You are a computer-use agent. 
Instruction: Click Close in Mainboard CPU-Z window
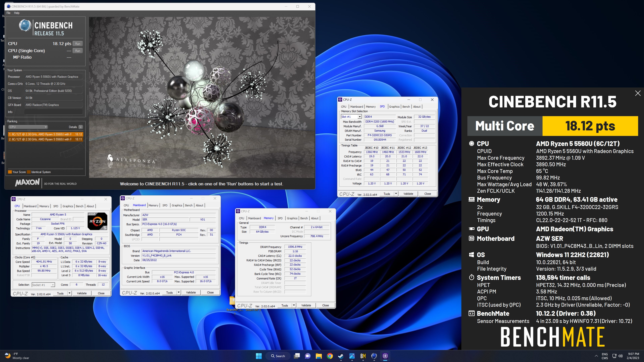210,293
